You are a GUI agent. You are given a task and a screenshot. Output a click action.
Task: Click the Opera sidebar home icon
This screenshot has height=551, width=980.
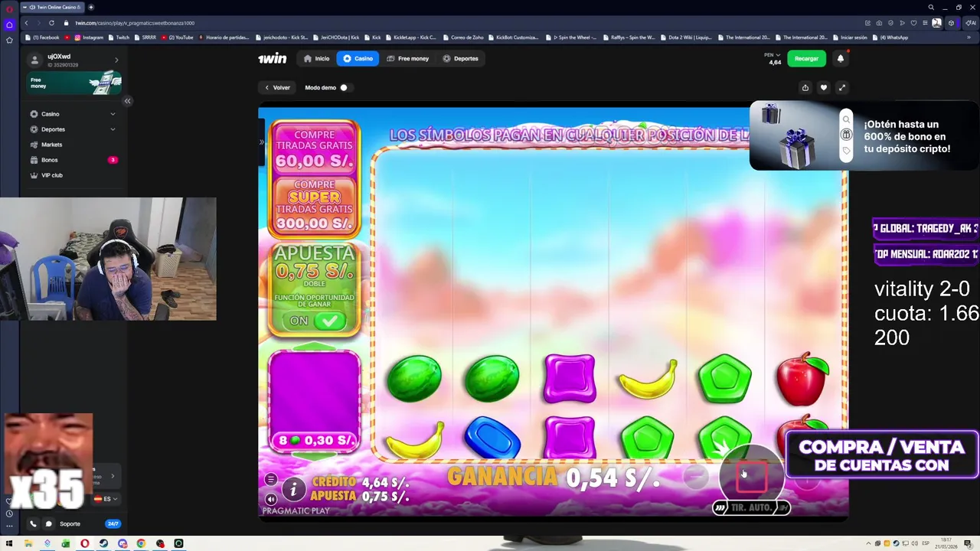click(x=9, y=24)
